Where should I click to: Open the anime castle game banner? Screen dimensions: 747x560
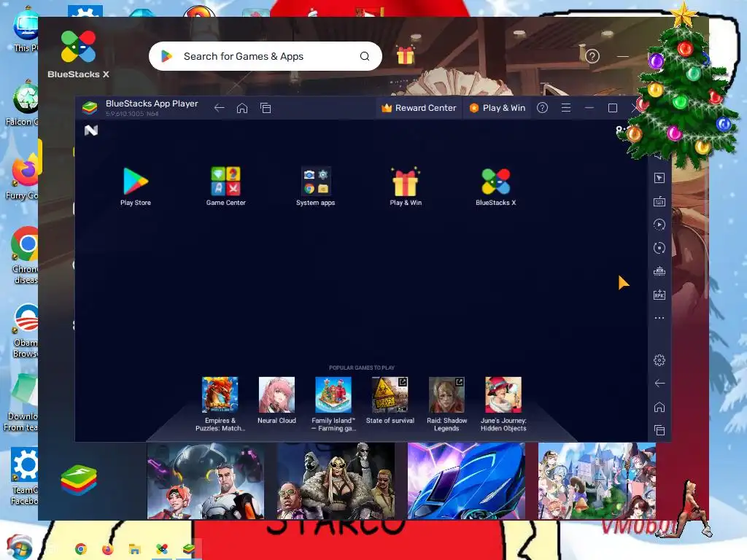(x=597, y=481)
